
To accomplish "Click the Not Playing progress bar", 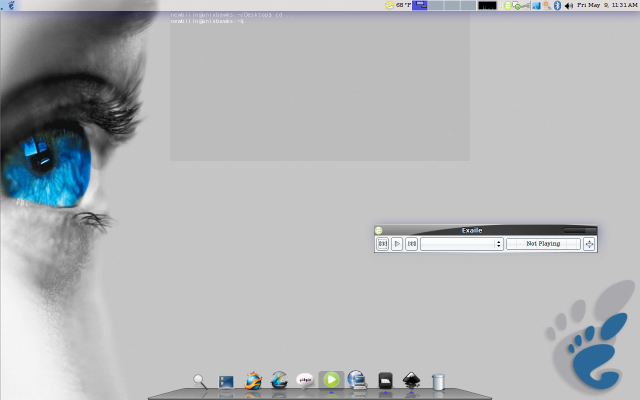I will (x=543, y=244).
